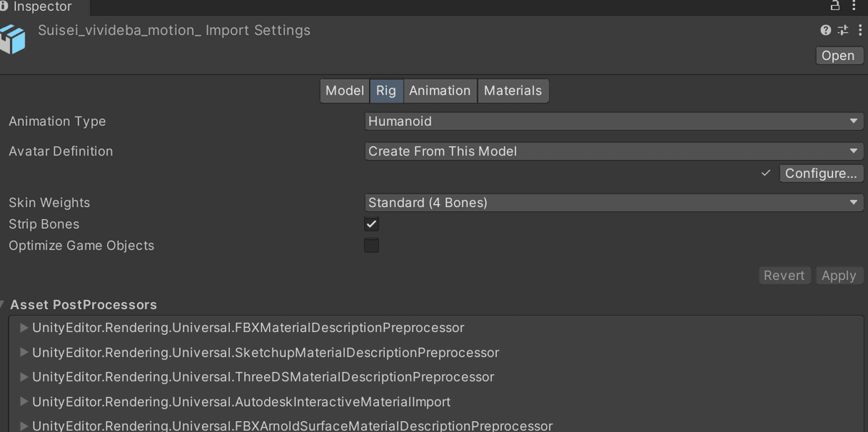This screenshot has height=432, width=868.
Task: Switch to the Animation tab
Action: tap(440, 90)
